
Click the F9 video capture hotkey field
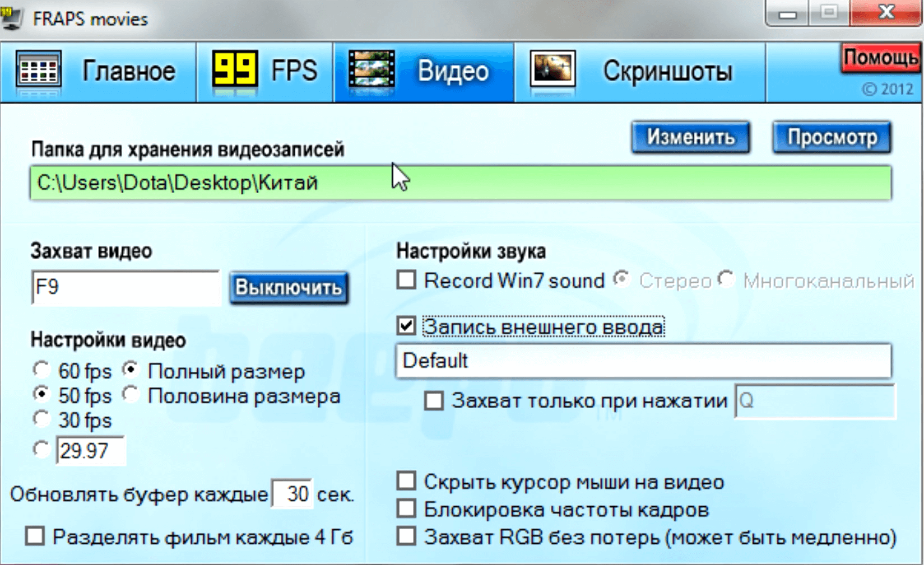[126, 287]
